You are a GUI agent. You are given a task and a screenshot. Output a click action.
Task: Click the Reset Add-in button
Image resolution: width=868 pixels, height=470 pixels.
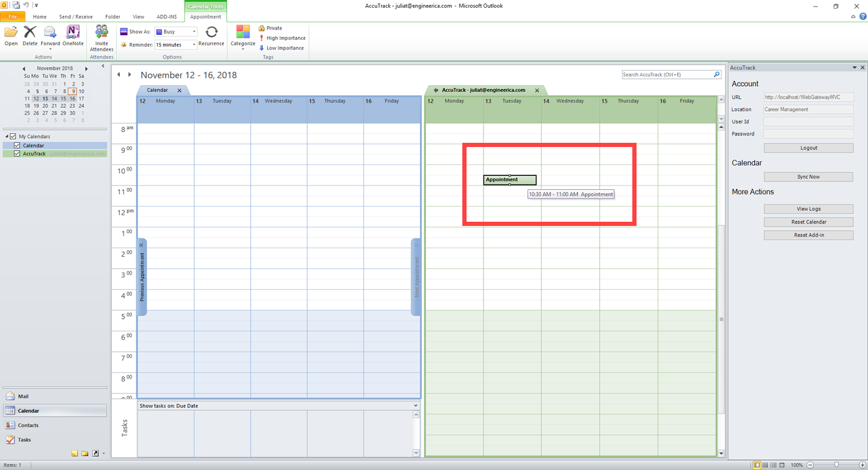pos(808,235)
